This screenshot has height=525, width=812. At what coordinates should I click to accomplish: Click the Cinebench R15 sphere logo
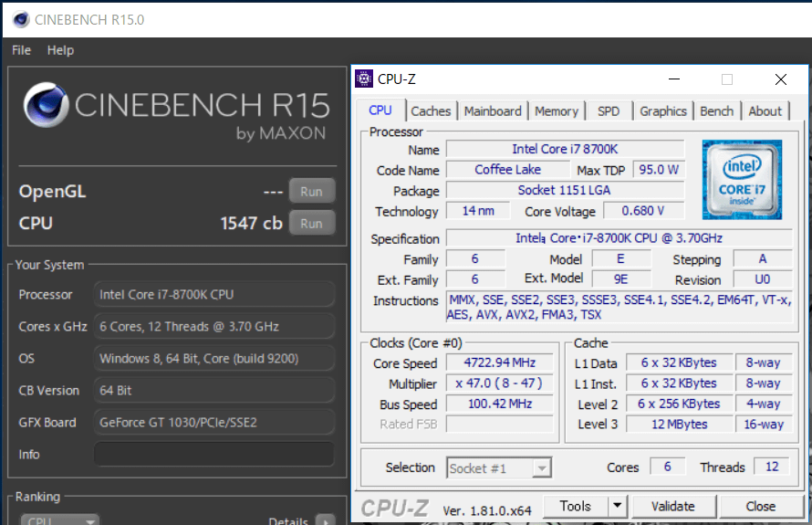point(47,105)
